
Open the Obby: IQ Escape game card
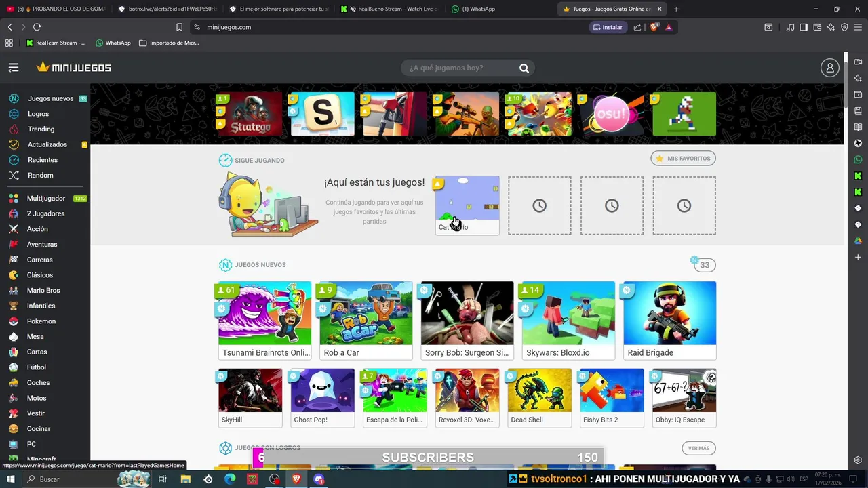coord(684,398)
